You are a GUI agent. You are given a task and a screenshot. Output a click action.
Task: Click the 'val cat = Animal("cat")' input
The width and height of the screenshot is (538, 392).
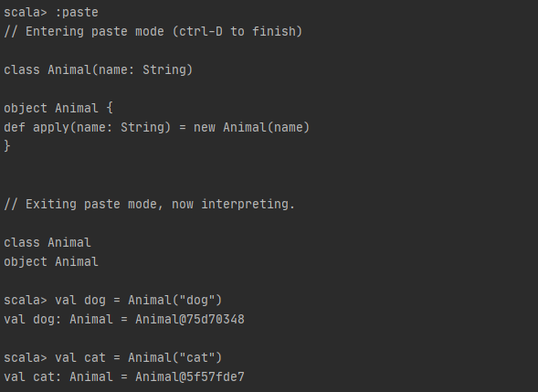(139, 358)
